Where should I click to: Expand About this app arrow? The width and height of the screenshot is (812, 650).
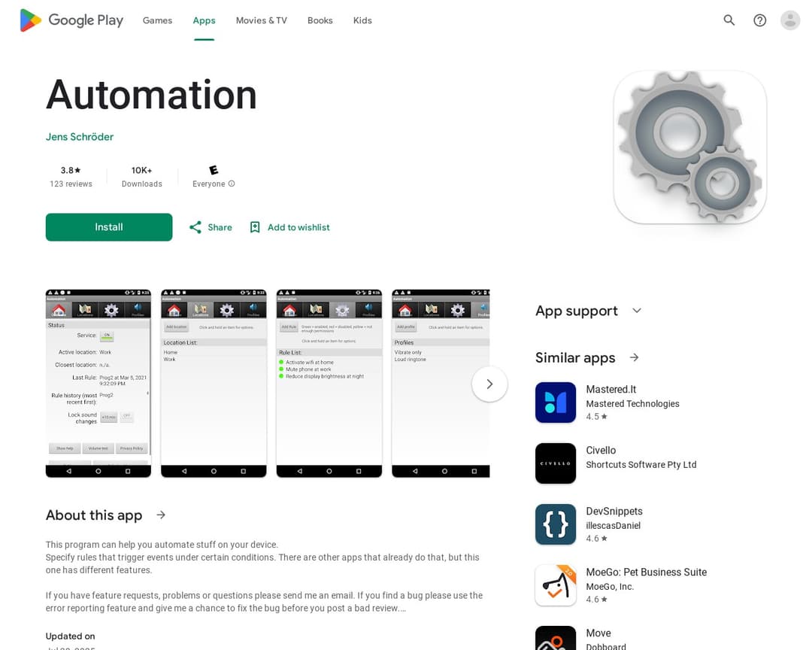161,515
